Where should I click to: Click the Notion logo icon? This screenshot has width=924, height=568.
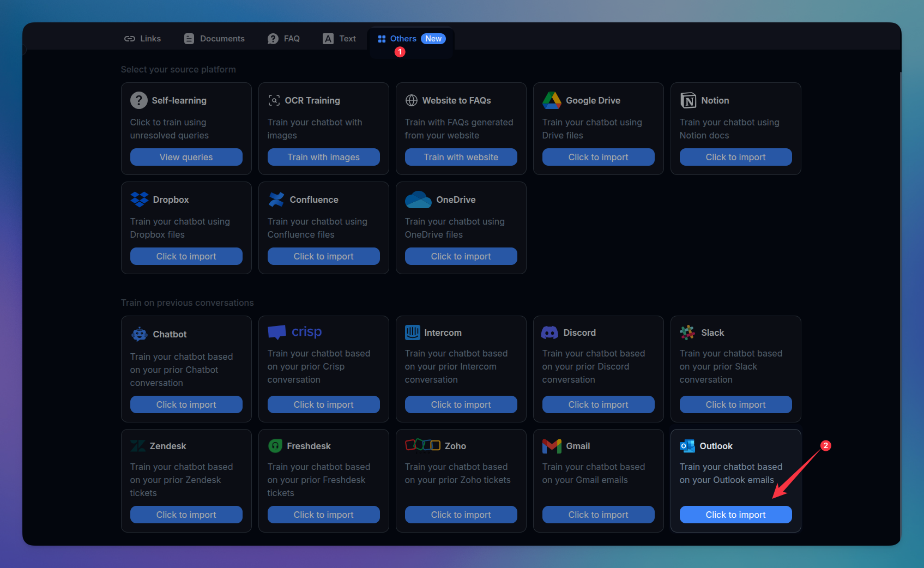688,100
